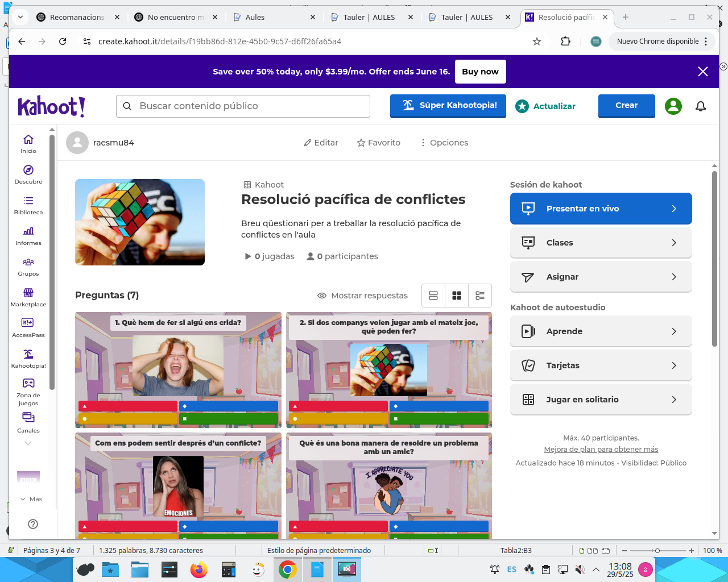Viewport: 728px width, 582px height.
Task: Open Zona de juegos in the sidebar
Action: click(x=28, y=391)
